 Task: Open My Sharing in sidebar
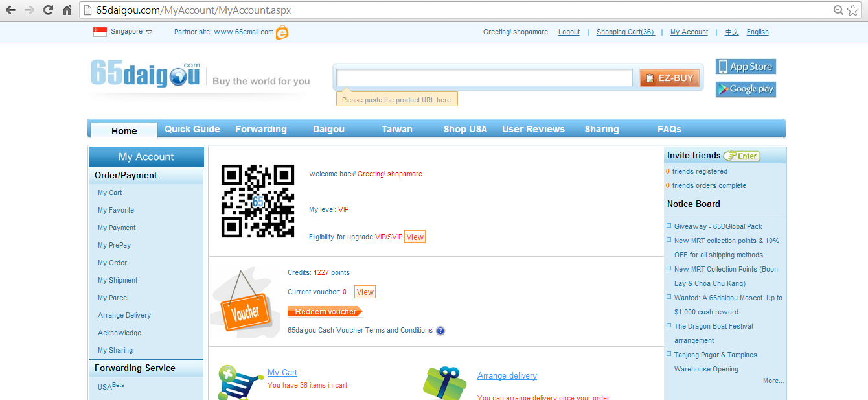coord(115,350)
